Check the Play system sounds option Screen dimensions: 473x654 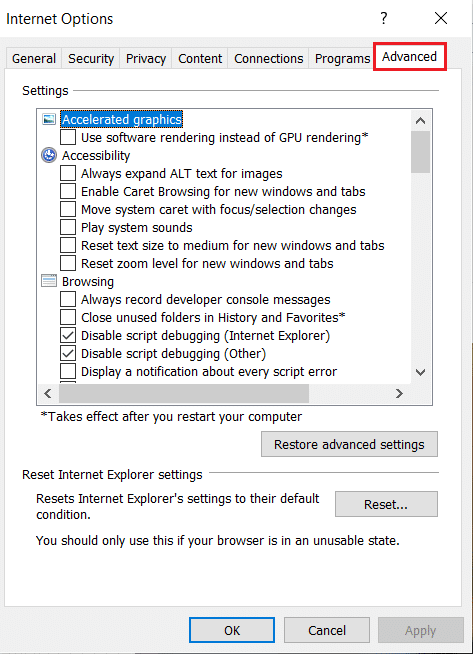click(68, 227)
